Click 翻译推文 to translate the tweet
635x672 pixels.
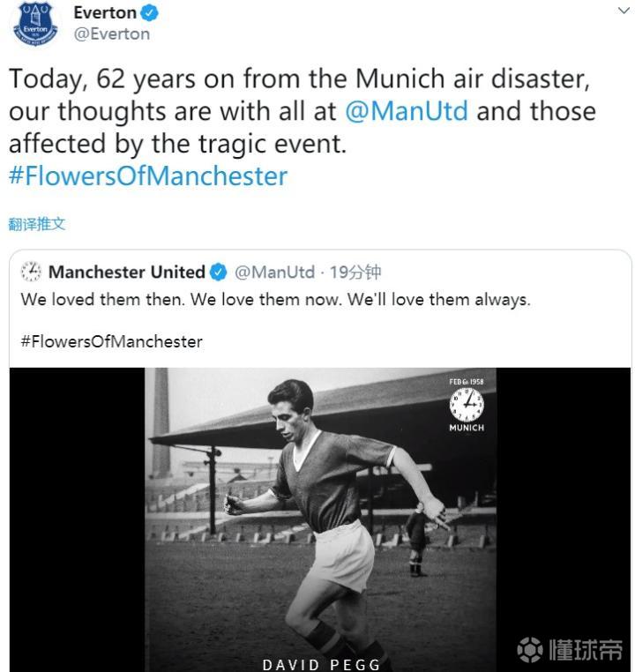click(x=37, y=224)
